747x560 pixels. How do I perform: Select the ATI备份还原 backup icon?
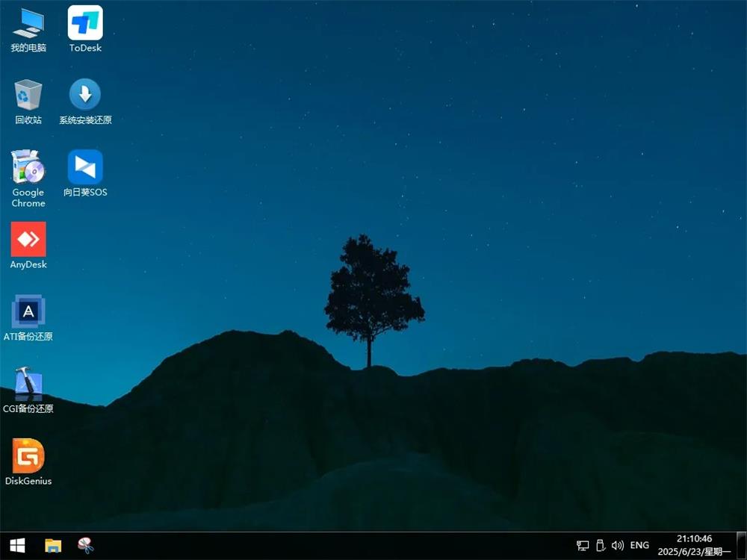tap(28, 312)
